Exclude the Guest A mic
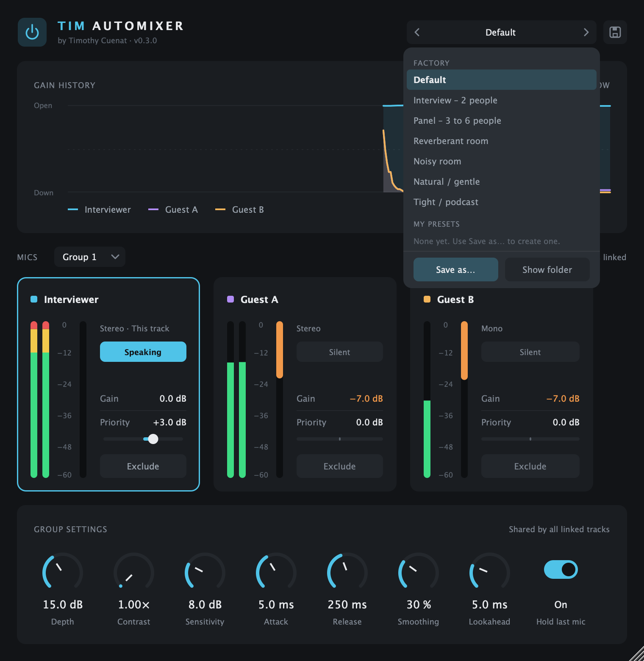 tap(340, 466)
